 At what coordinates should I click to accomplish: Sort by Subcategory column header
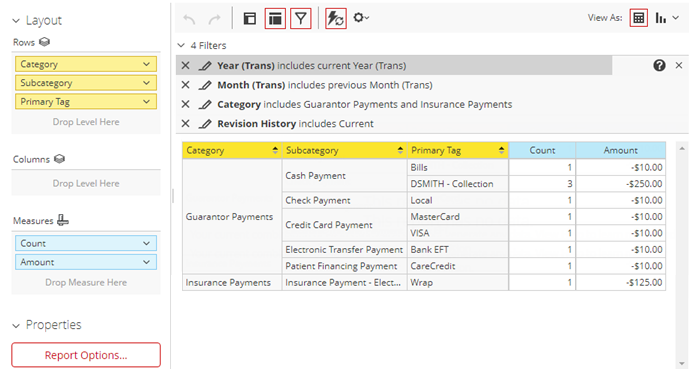click(344, 150)
